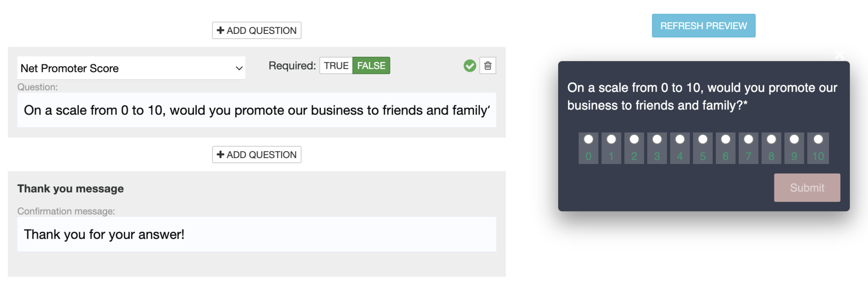Pick score 7 on the rating scale

[x=748, y=139]
